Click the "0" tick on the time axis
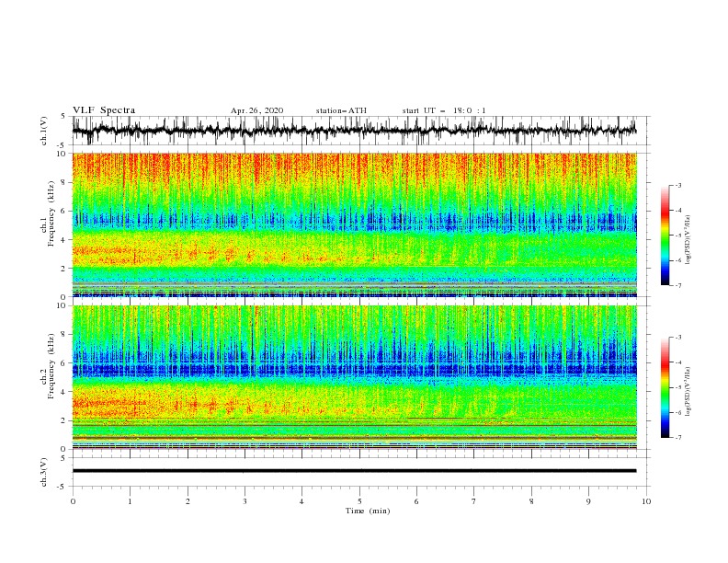Viewport: 728px width, 563px height. click(x=73, y=501)
